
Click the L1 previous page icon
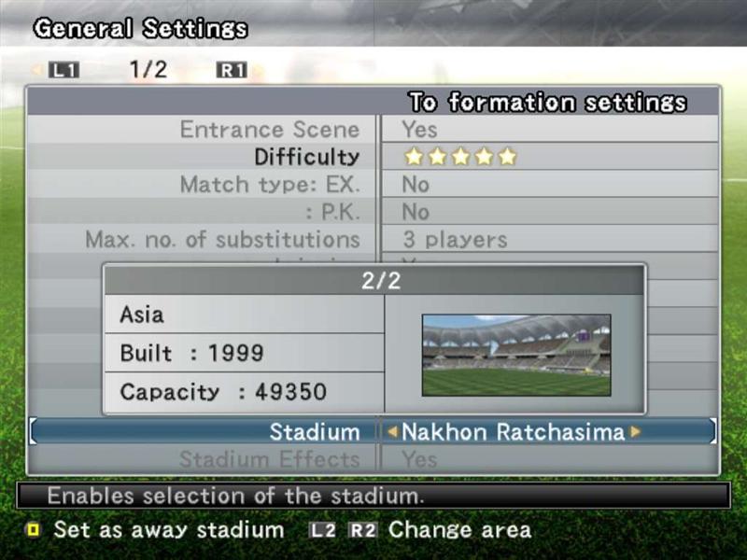click(63, 71)
